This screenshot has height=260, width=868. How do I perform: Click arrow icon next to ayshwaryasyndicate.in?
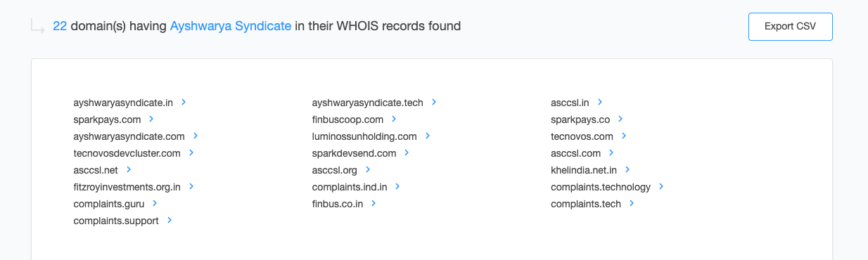[x=184, y=102]
